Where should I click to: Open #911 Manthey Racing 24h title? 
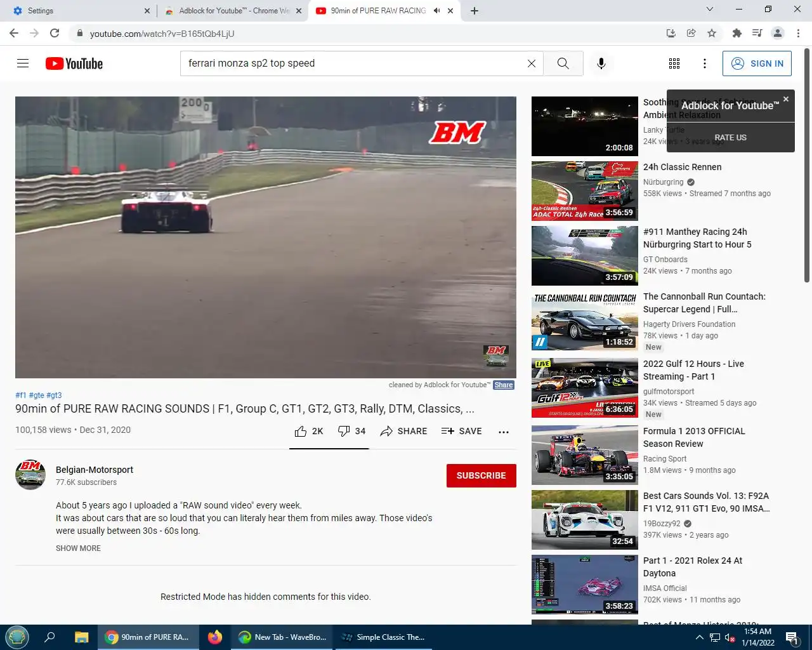pos(697,238)
